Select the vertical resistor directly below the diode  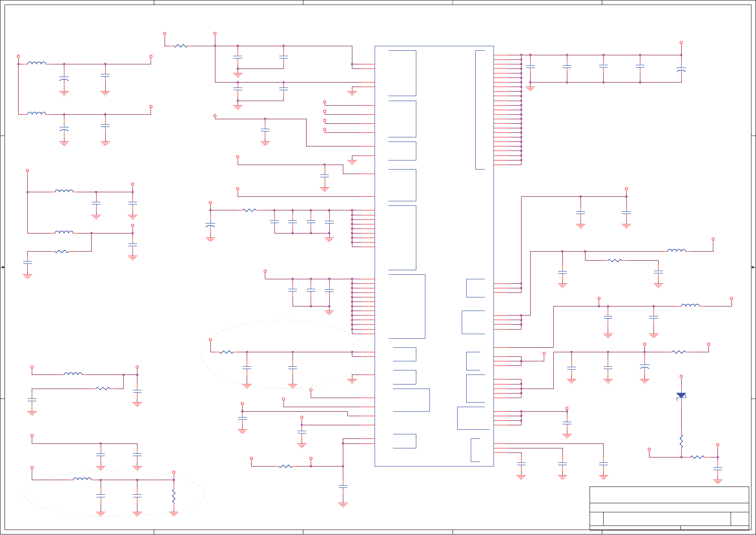[x=681, y=441]
